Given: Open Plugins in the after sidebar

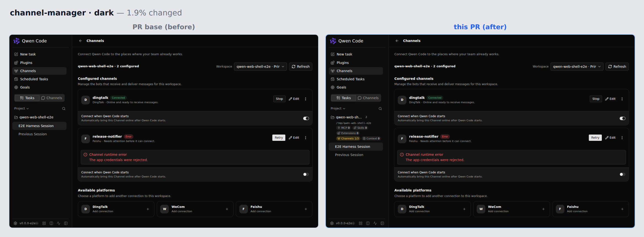Looking at the screenshot, I should [x=356, y=63].
